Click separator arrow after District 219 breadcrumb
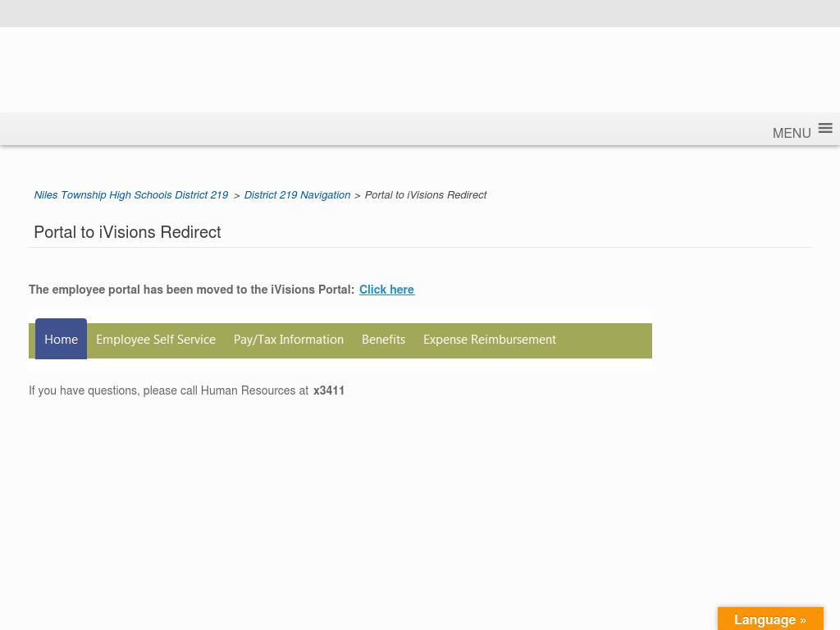 tap(236, 196)
